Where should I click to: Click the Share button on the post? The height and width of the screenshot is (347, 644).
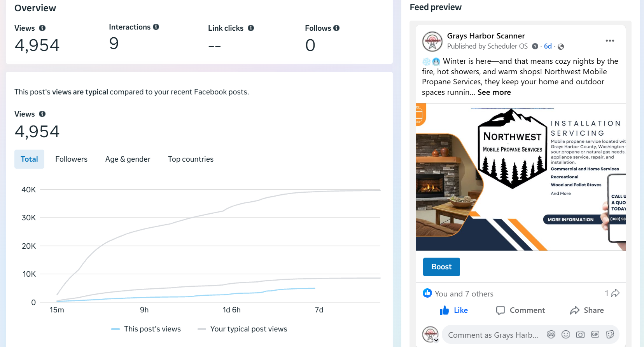pyautogui.click(x=587, y=310)
